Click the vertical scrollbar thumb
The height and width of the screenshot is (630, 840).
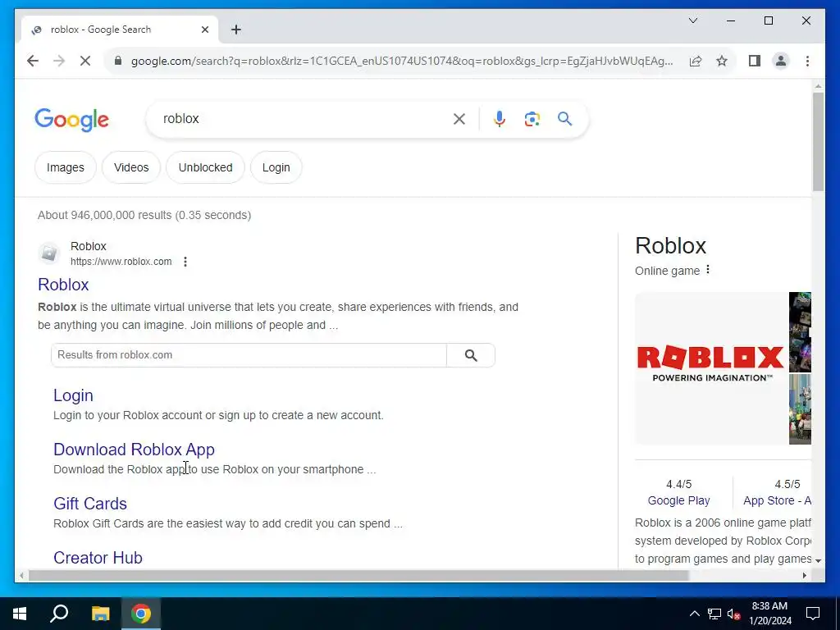818,141
